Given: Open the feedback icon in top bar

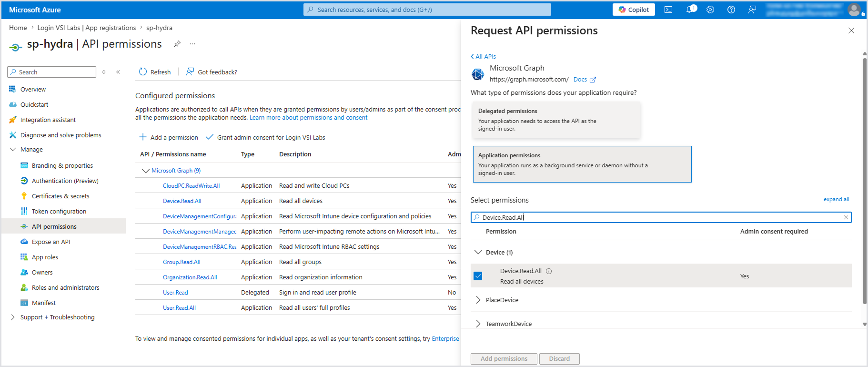Looking at the screenshot, I should [x=752, y=10].
